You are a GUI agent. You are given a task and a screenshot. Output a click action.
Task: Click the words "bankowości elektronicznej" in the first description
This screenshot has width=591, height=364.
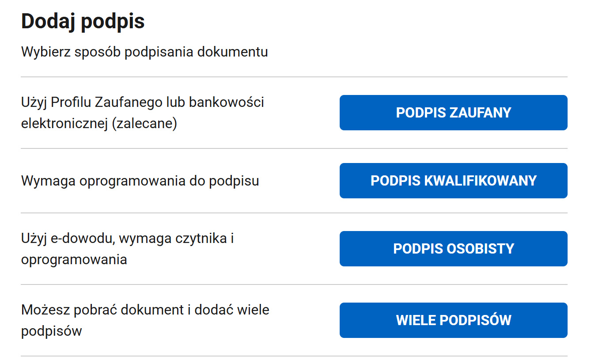point(226,102)
